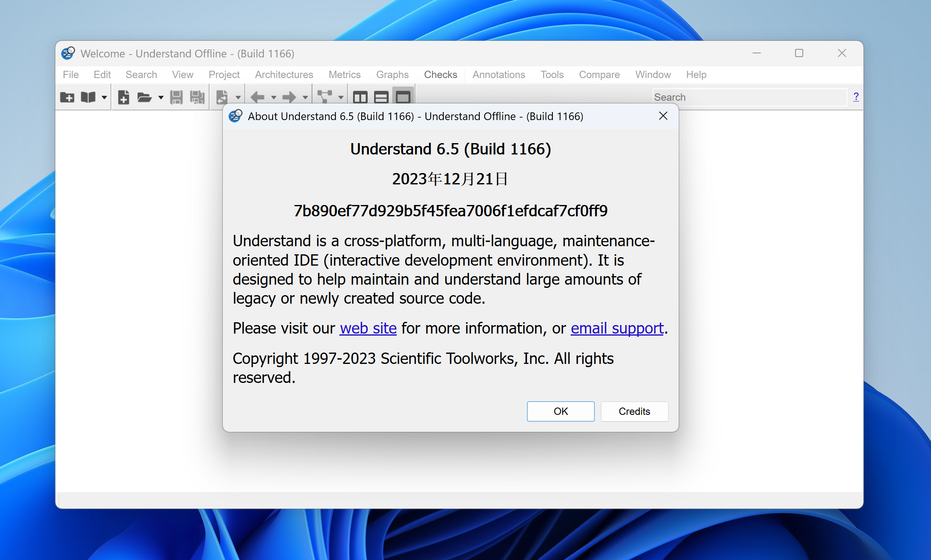Expand the graph hierarchy dropdown arrow
Screen dimensions: 931x560
[341, 97]
